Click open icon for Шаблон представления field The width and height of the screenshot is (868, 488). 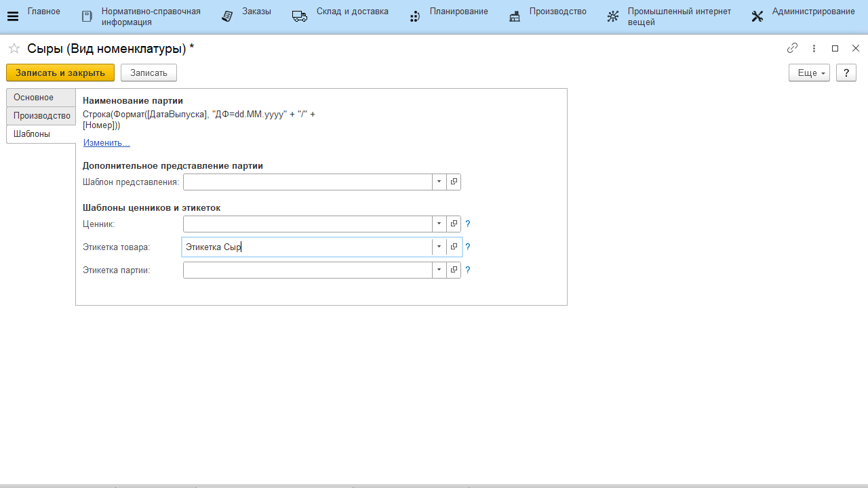tap(454, 182)
